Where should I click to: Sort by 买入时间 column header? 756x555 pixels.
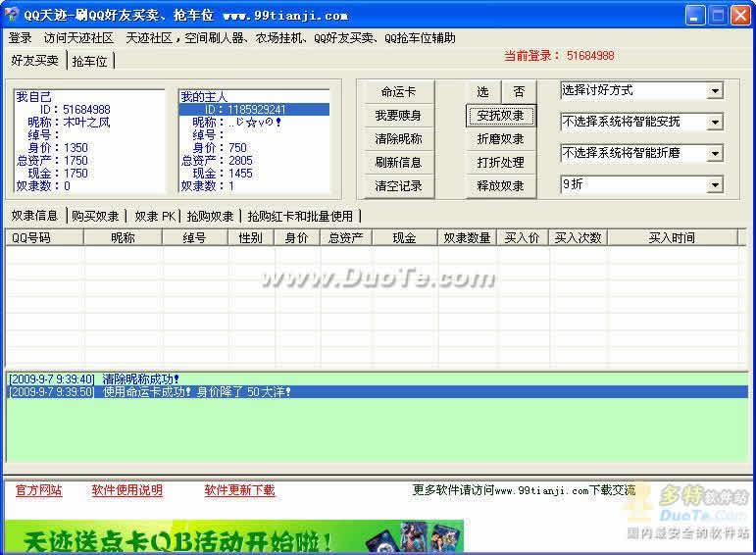(x=672, y=237)
